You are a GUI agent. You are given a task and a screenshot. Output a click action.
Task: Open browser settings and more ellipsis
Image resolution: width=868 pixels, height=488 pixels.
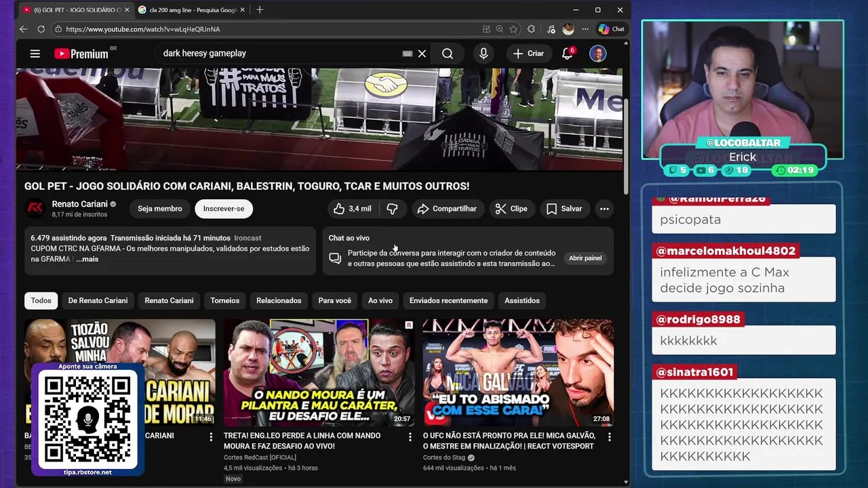[x=585, y=29]
